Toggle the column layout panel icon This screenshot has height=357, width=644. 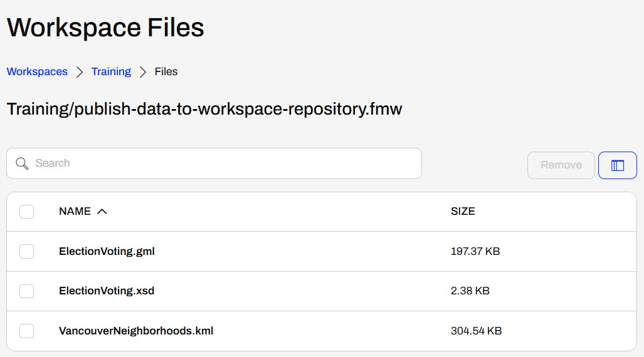pyautogui.click(x=618, y=165)
